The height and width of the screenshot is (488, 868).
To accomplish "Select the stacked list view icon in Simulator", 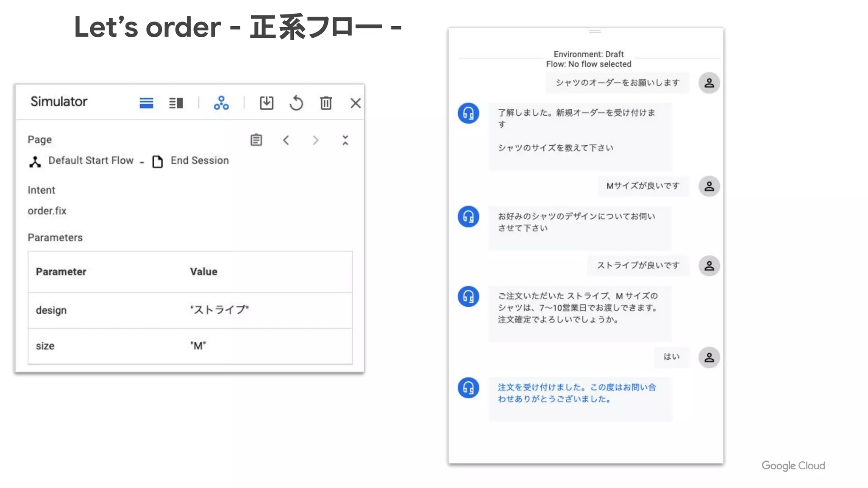I will (146, 103).
